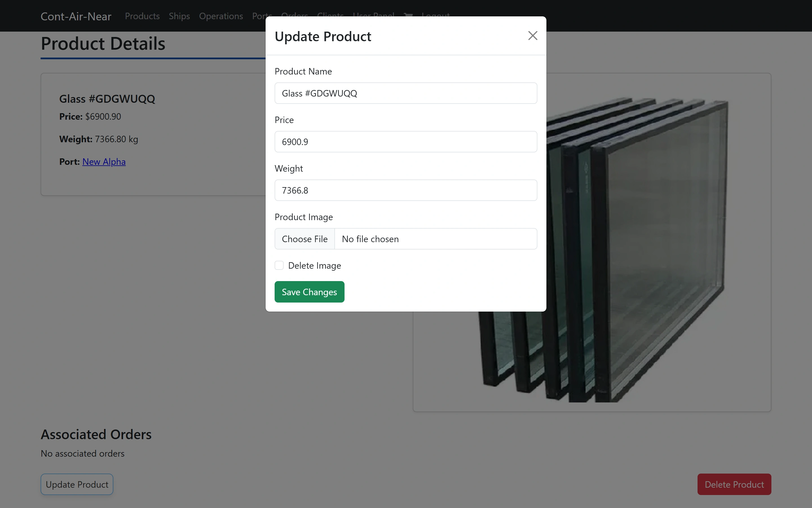Open the New Alpha port link
Image resolution: width=812 pixels, height=508 pixels.
[104, 162]
